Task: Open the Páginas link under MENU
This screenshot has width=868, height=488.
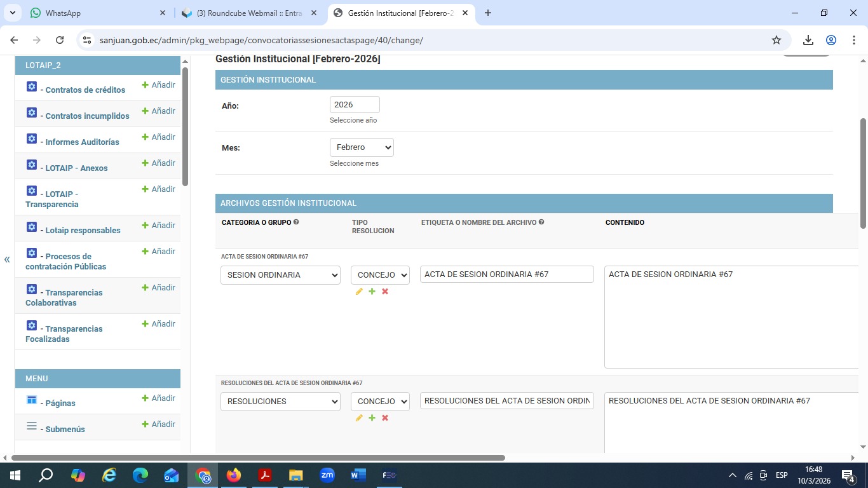Action: pos(60,403)
